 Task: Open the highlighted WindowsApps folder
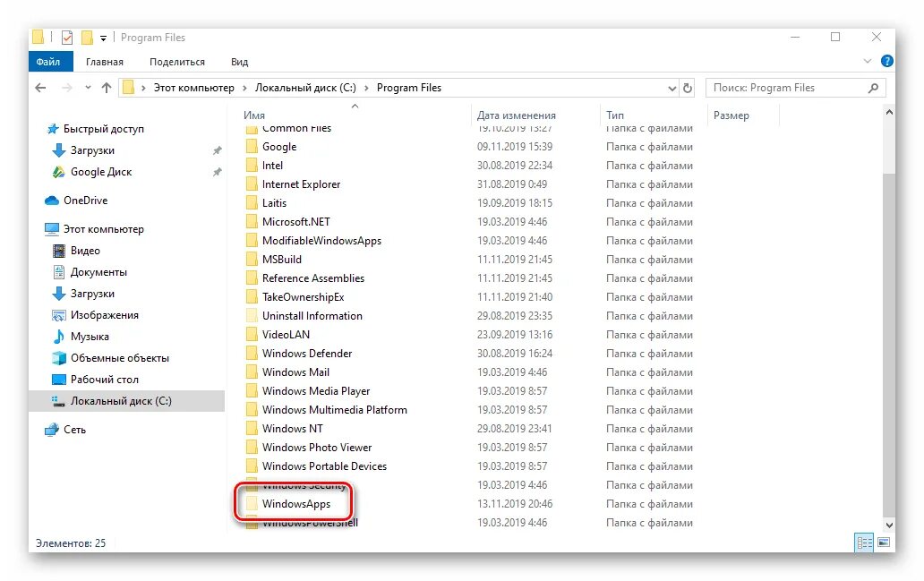295,503
